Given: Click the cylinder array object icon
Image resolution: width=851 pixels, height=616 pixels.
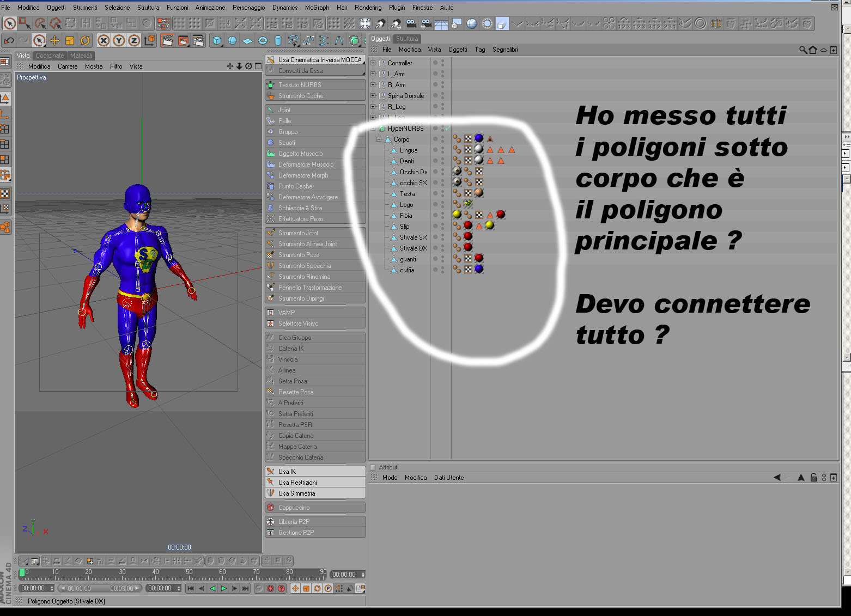Looking at the screenshot, I should click(x=278, y=40).
